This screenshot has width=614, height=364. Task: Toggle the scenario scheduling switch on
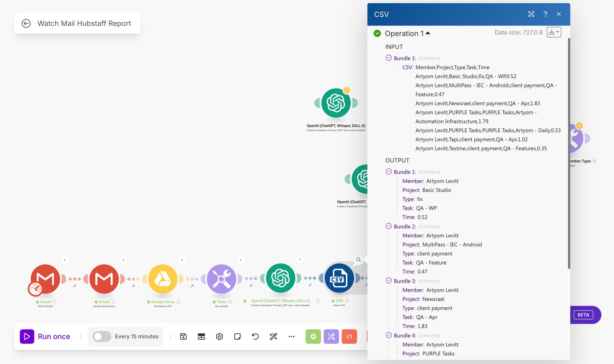pos(102,336)
